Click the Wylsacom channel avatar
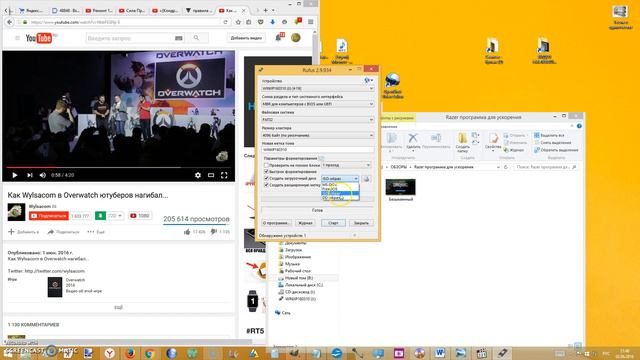This screenshot has height=360, width=640. click(x=16, y=212)
